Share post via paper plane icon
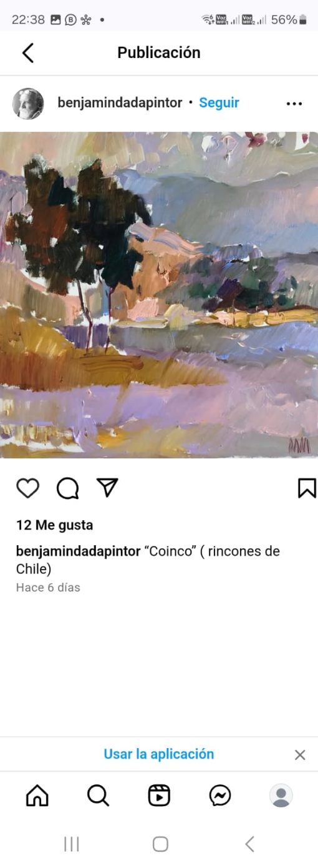Image resolution: width=318 pixels, height=868 pixels. (107, 488)
